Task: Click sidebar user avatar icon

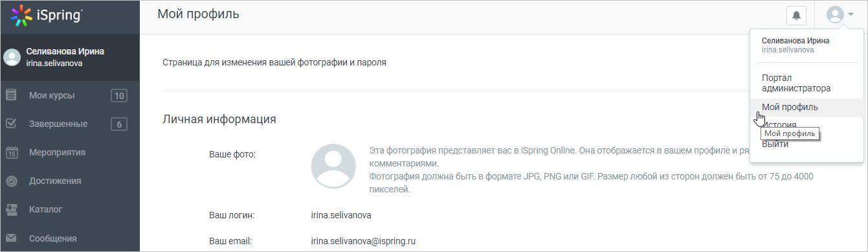Action: click(12, 58)
